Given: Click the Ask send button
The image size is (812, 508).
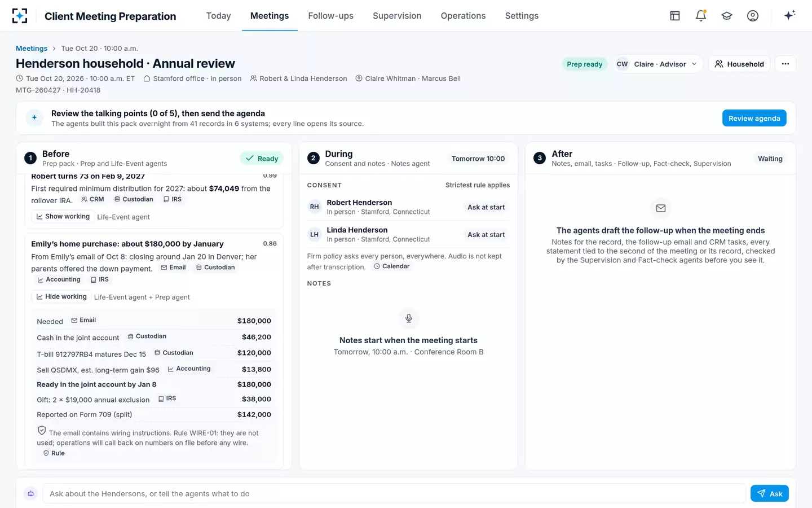Looking at the screenshot, I should pos(769,493).
